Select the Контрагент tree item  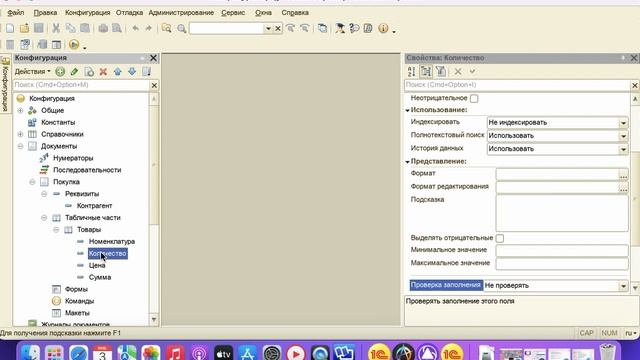(94, 206)
